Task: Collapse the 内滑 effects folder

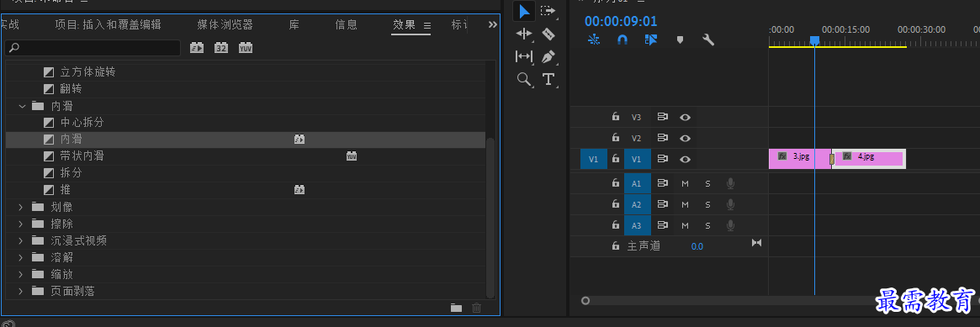Action: point(23,106)
